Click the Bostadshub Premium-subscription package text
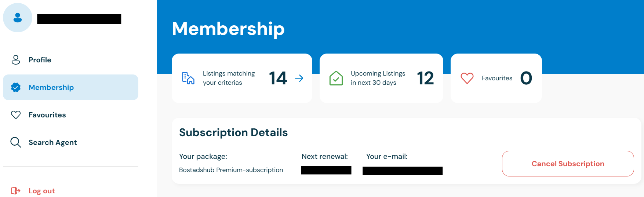The width and height of the screenshot is (644, 197). (x=231, y=170)
